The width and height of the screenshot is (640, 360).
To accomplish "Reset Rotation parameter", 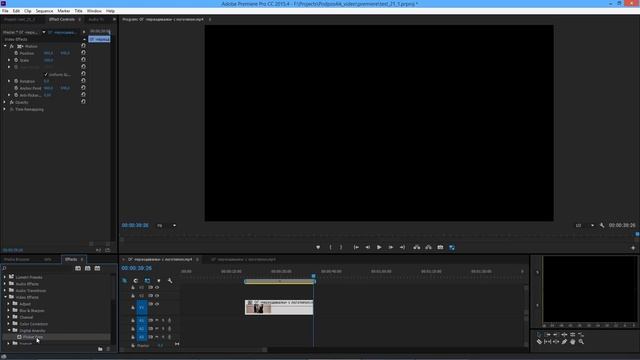I will [x=83, y=81].
